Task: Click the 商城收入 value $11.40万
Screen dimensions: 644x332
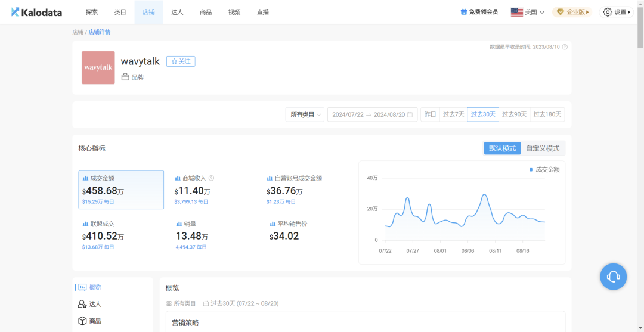Action: [193, 191]
